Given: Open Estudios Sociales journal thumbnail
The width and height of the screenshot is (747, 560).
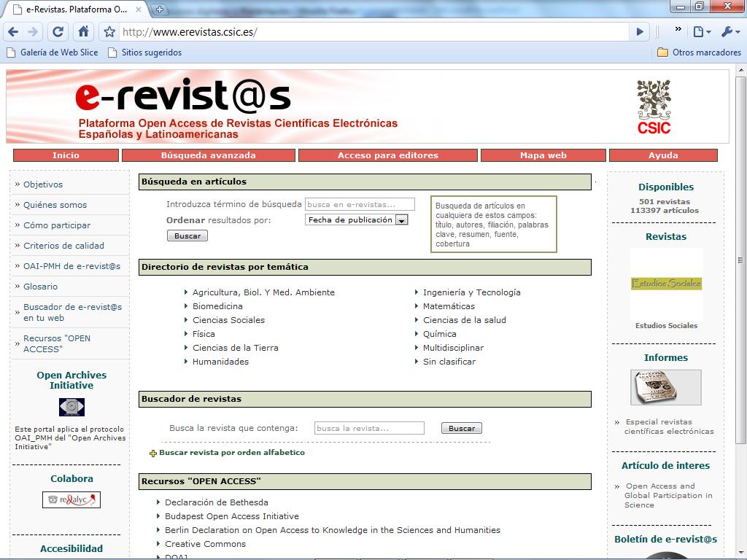Looking at the screenshot, I should 666,284.
